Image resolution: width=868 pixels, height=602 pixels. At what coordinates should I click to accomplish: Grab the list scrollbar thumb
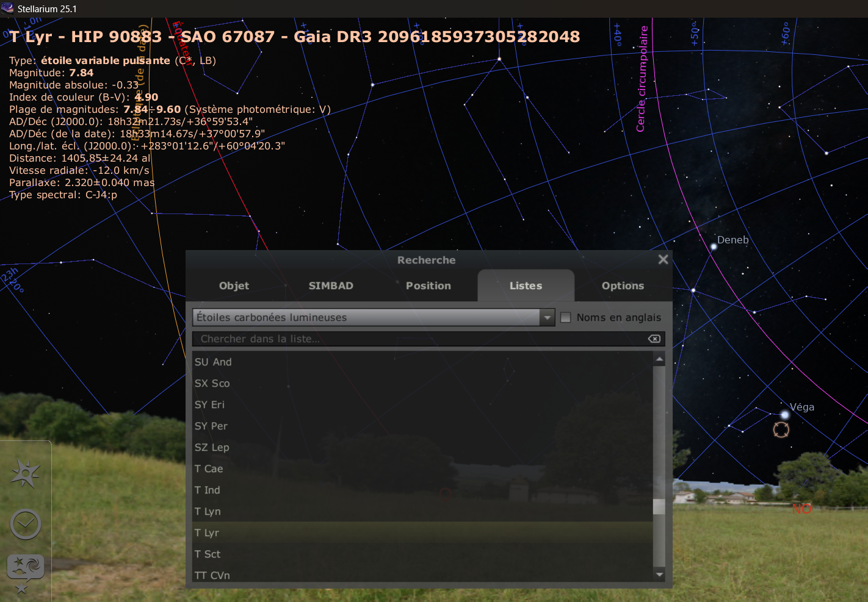point(659,507)
